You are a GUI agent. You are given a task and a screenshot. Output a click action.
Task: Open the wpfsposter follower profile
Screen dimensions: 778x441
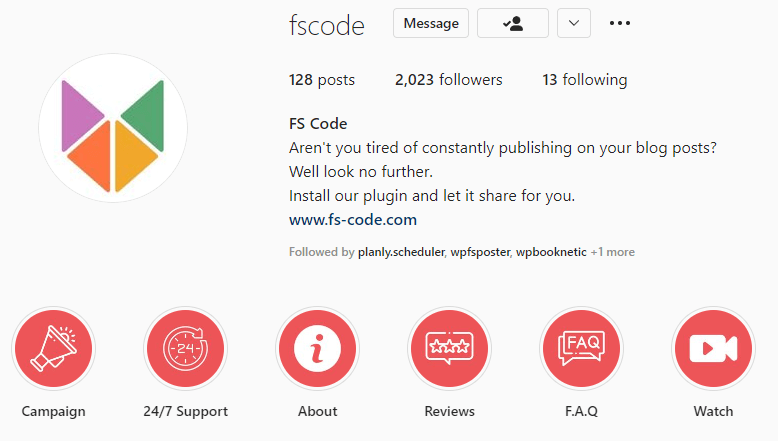480,252
